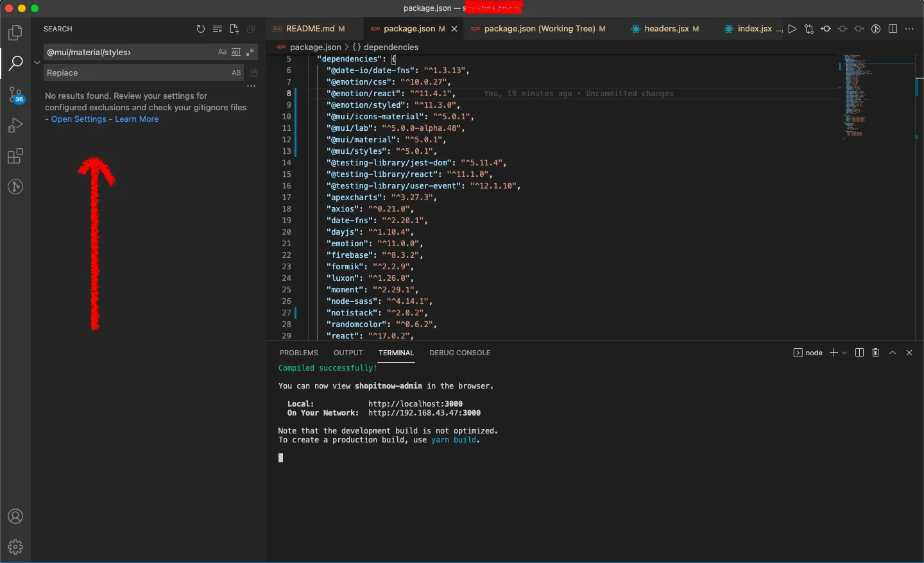
Task: Open the Extensions view
Action: click(x=15, y=156)
